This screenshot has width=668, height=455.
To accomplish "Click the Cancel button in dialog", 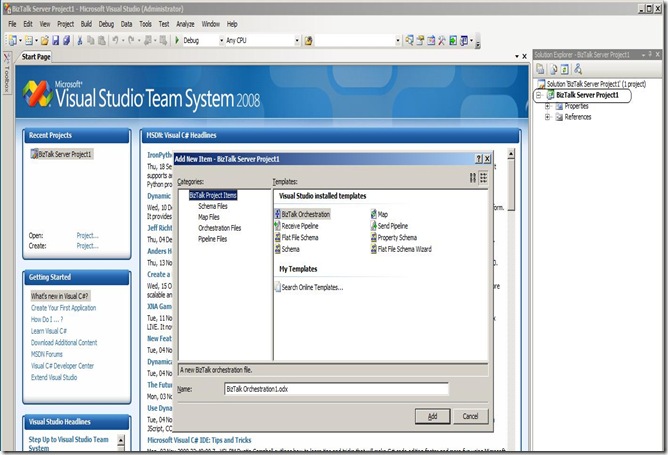I will 470,416.
